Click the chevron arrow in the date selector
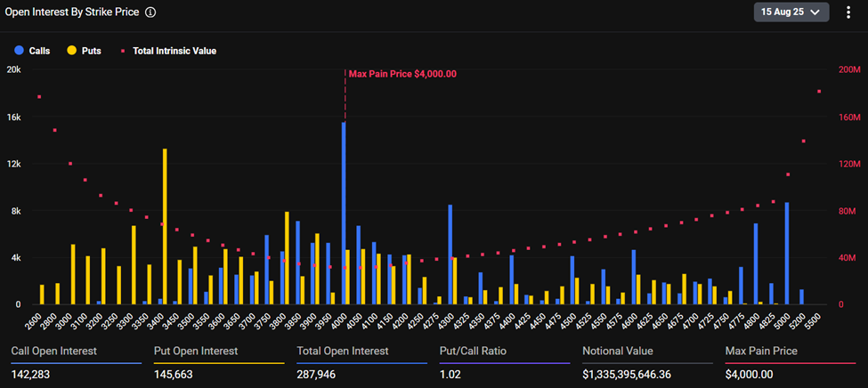868x388 pixels. 815,12
